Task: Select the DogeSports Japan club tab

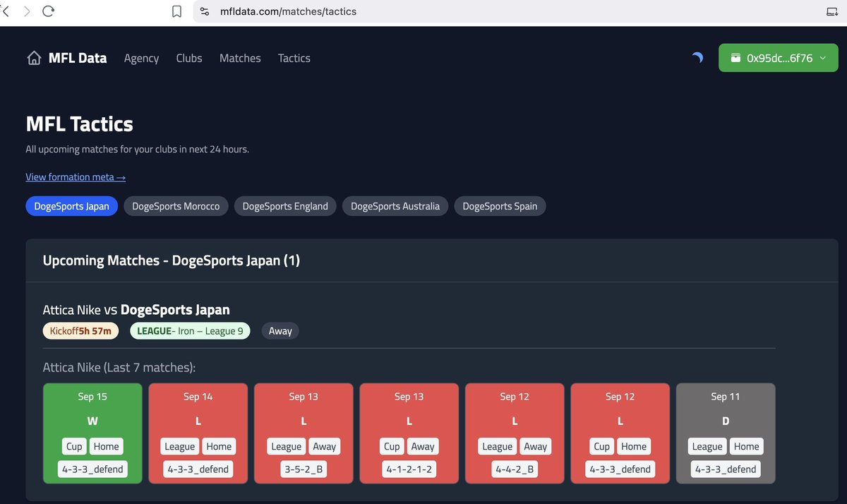Action: coord(72,206)
